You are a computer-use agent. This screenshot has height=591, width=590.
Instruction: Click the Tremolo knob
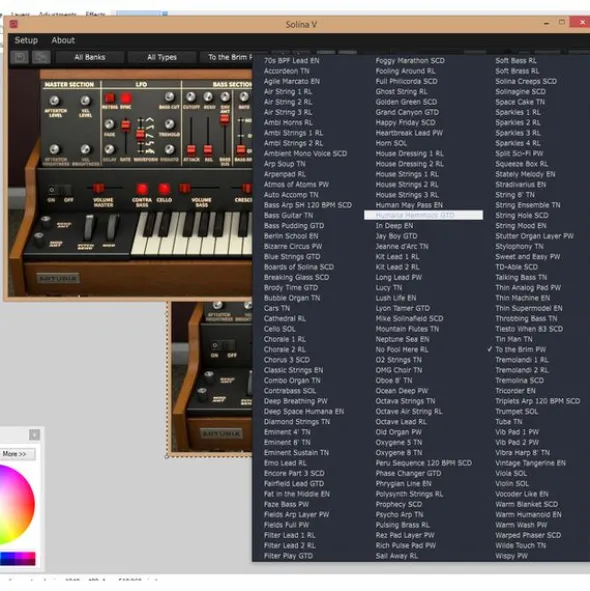pos(169,124)
